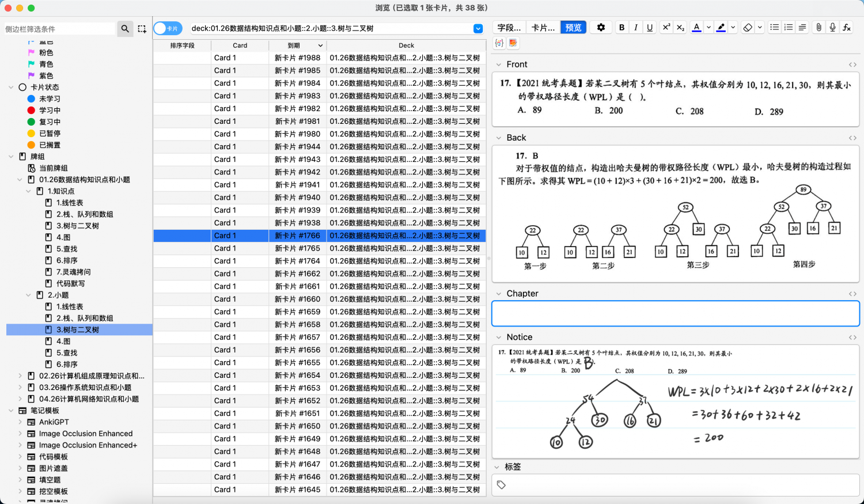Collapse the 1.知识点 deck subtree
The image size is (864, 504).
tap(28, 191)
